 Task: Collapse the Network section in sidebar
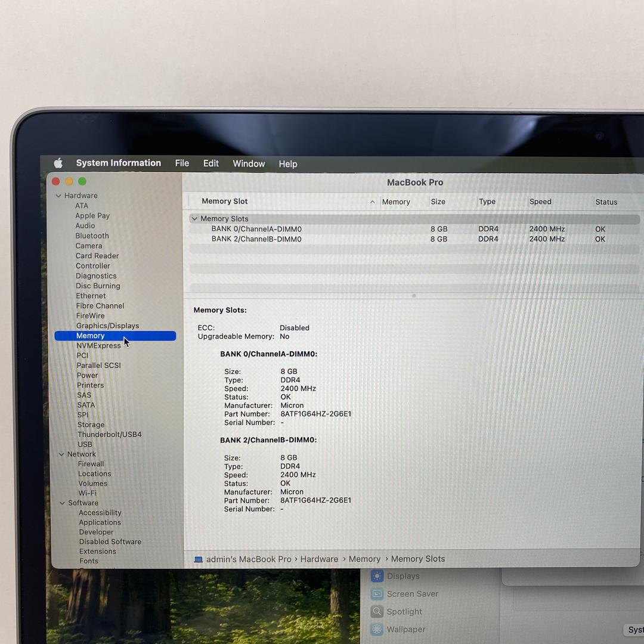coord(61,454)
